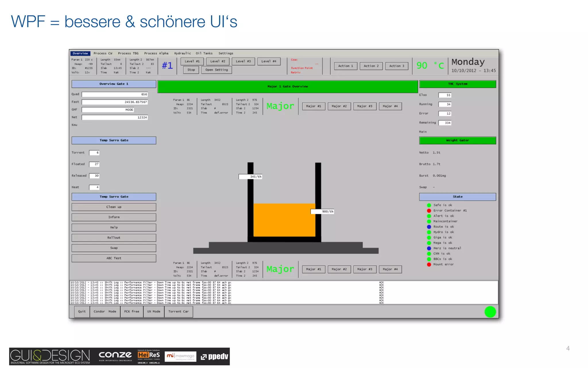The image size is (588, 368).
Task: Switch to UX Mode
Action: pyautogui.click(x=154, y=312)
